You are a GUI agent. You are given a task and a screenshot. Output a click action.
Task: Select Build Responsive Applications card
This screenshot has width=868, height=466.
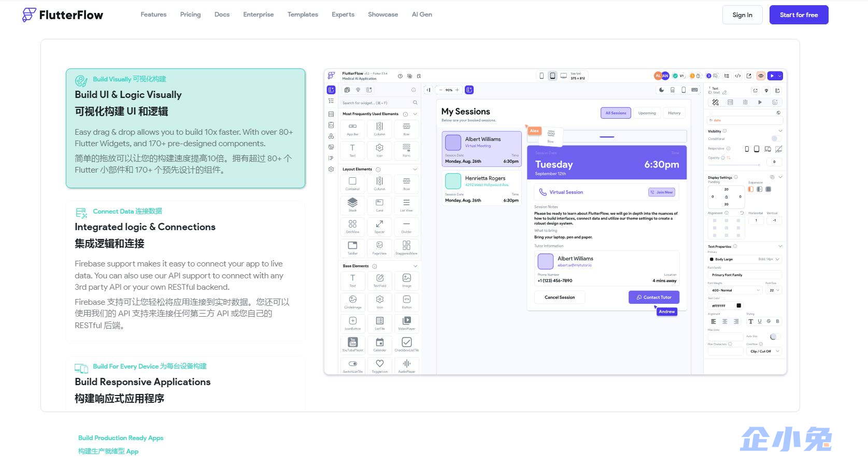click(186, 384)
